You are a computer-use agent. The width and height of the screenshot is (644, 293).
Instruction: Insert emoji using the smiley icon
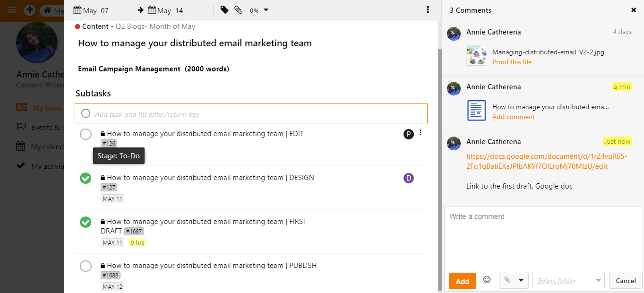pyautogui.click(x=487, y=280)
